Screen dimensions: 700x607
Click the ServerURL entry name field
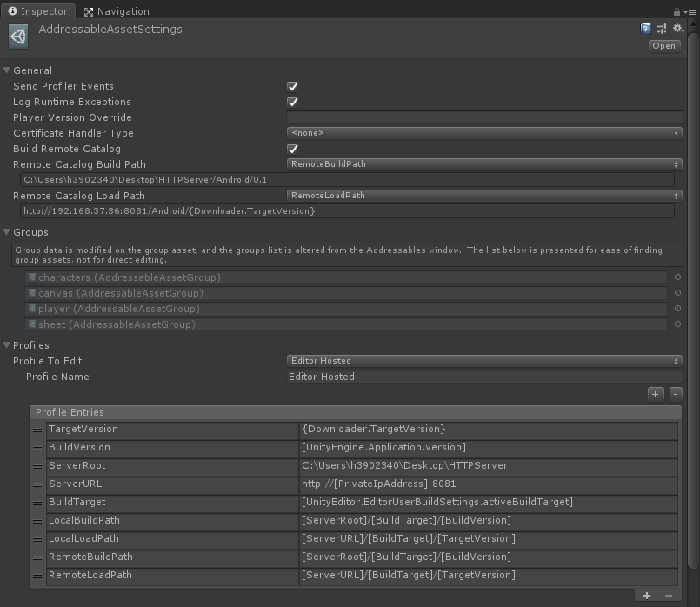click(172, 484)
